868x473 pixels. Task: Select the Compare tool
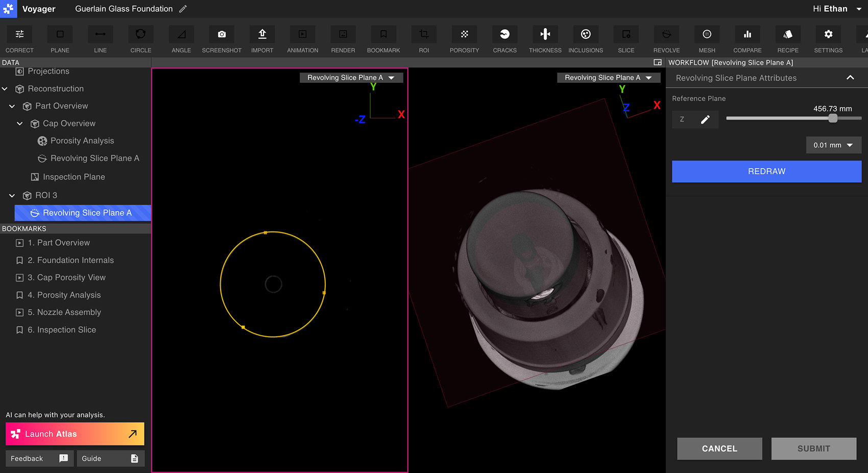747,40
